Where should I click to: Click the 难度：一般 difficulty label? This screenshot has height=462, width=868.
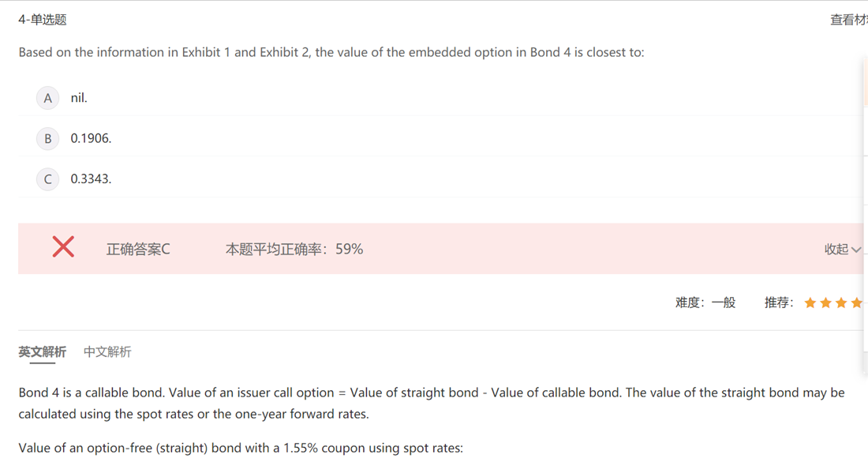705,302
